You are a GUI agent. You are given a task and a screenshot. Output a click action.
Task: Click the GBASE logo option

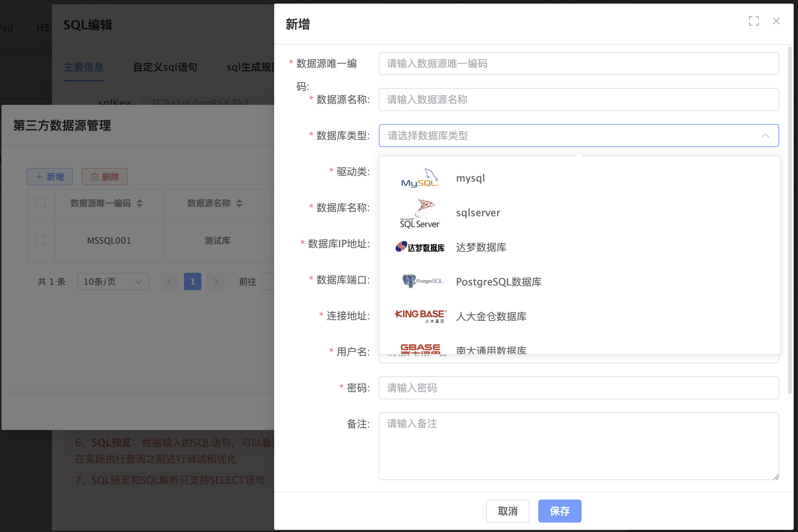421,348
